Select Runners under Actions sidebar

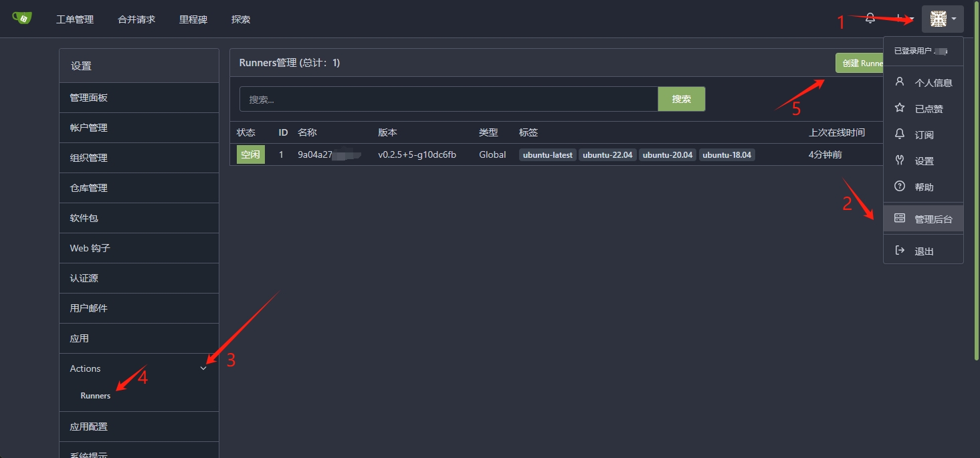pyautogui.click(x=96, y=396)
